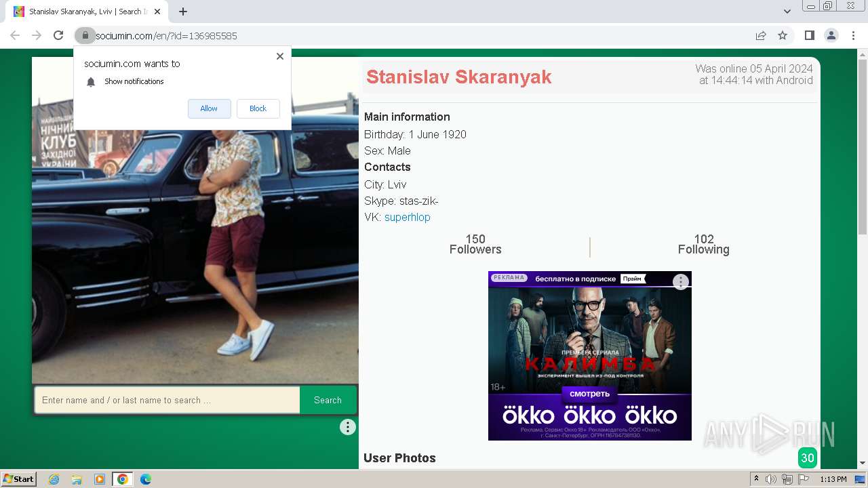The image size is (868, 488).
Task: Go forward to next page
Action: pos(37,36)
